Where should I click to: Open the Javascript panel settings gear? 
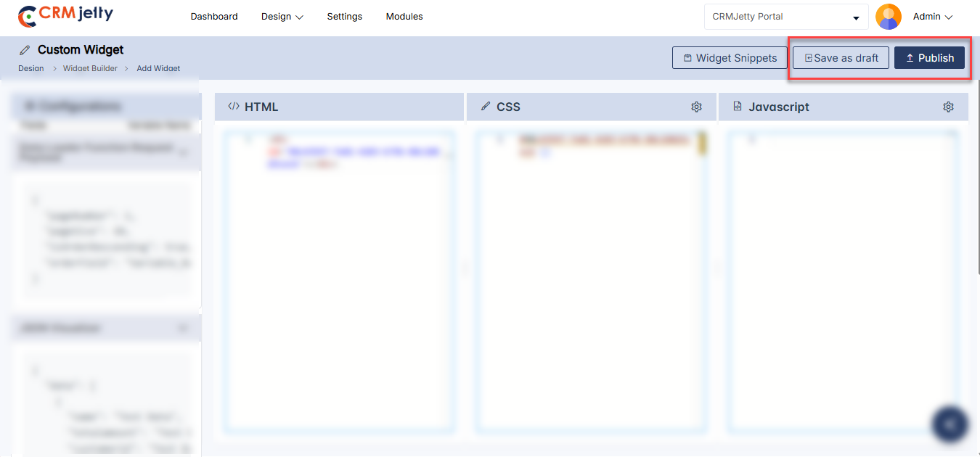click(948, 107)
